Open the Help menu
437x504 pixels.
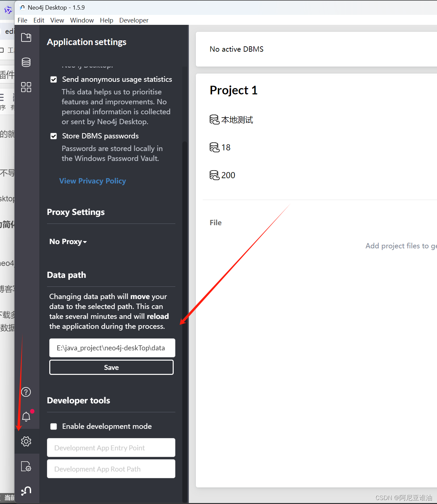pos(107,20)
